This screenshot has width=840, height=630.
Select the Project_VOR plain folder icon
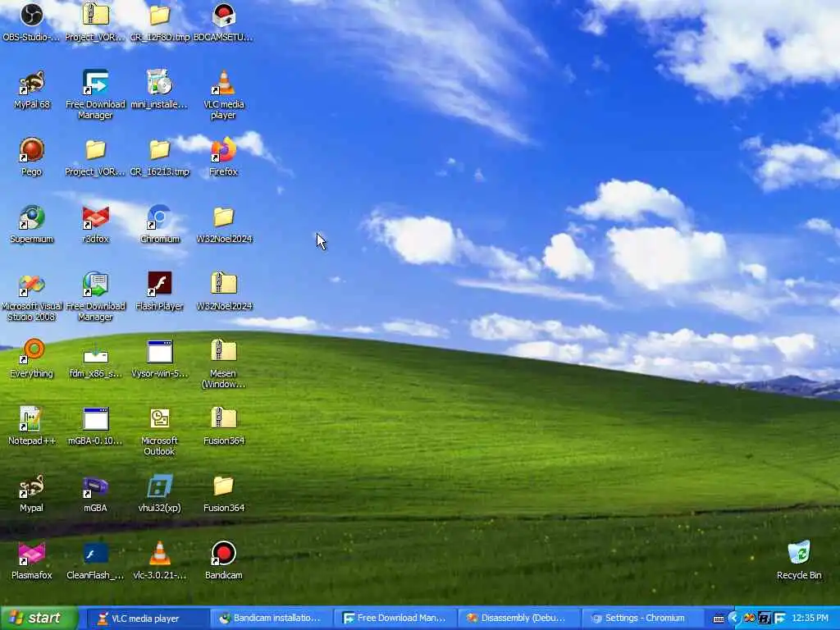[x=95, y=157]
